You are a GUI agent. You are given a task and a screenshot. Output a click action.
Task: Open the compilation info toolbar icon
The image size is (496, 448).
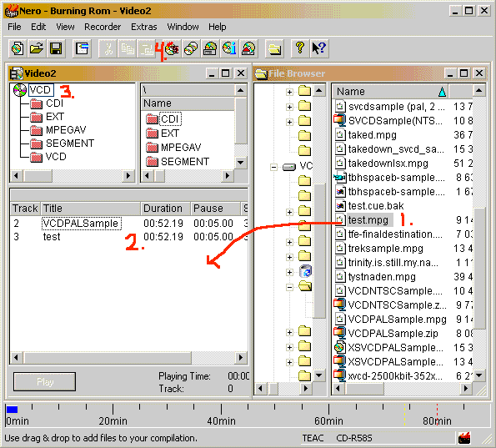(x=82, y=48)
